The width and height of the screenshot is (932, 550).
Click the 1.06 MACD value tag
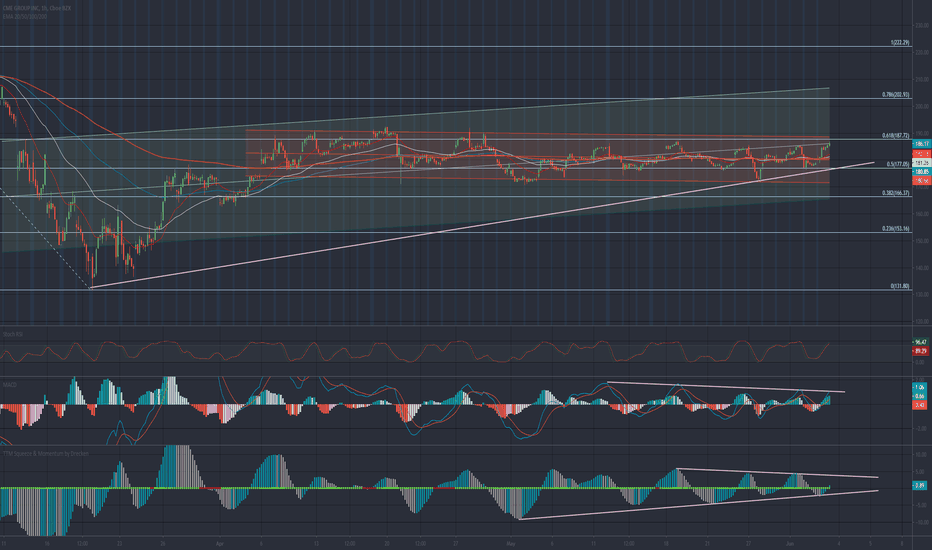(x=919, y=387)
